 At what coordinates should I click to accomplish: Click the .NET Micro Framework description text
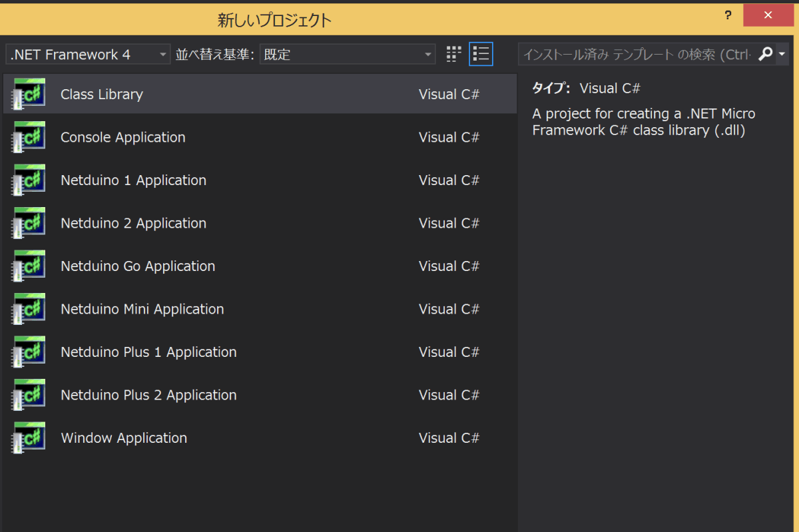644,122
